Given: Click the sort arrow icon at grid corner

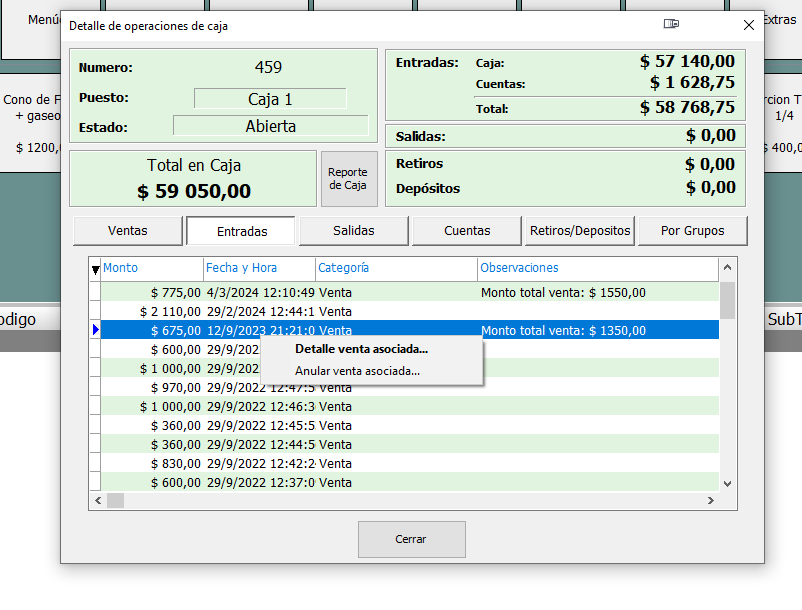Looking at the screenshot, I should [x=95, y=269].
